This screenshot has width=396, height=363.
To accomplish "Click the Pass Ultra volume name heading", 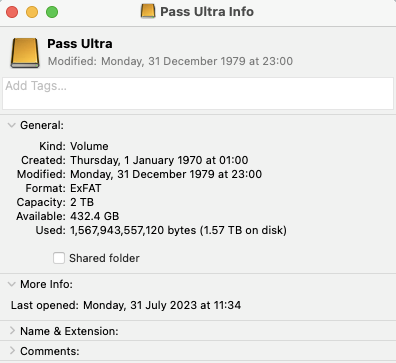I will point(80,44).
